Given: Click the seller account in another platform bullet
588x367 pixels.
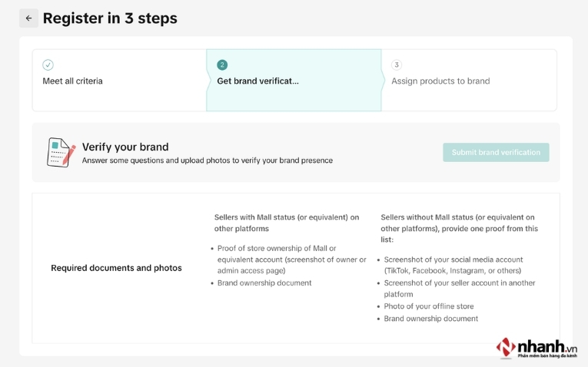Looking at the screenshot, I should pyautogui.click(x=460, y=289).
